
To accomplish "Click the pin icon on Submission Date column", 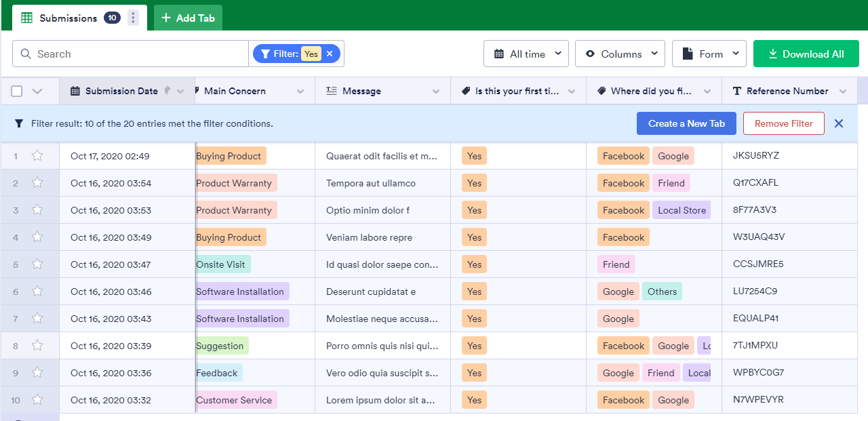I will pos(168,90).
